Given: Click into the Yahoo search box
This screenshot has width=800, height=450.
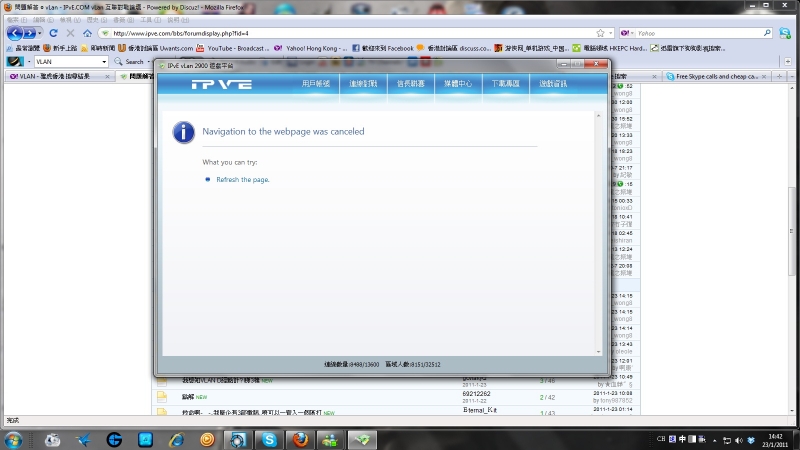Looking at the screenshot, I should [699, 33].
